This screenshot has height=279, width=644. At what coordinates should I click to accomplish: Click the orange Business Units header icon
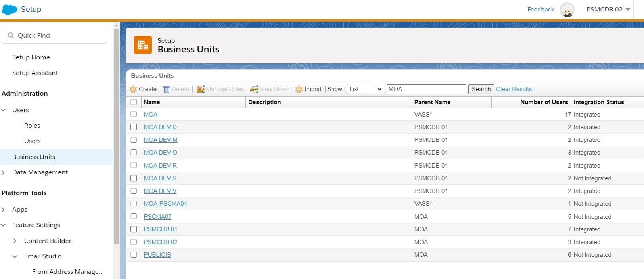[143, 45]
